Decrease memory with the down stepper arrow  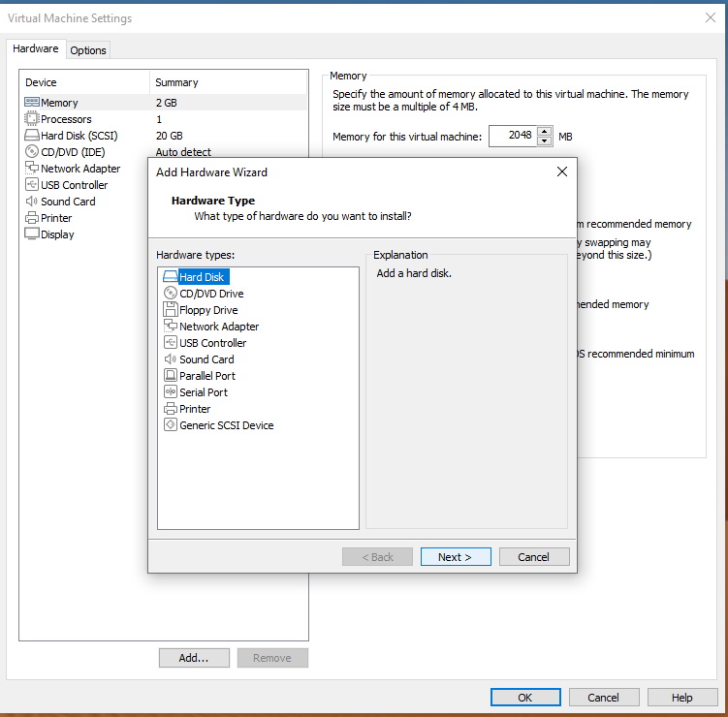point(544,141)
